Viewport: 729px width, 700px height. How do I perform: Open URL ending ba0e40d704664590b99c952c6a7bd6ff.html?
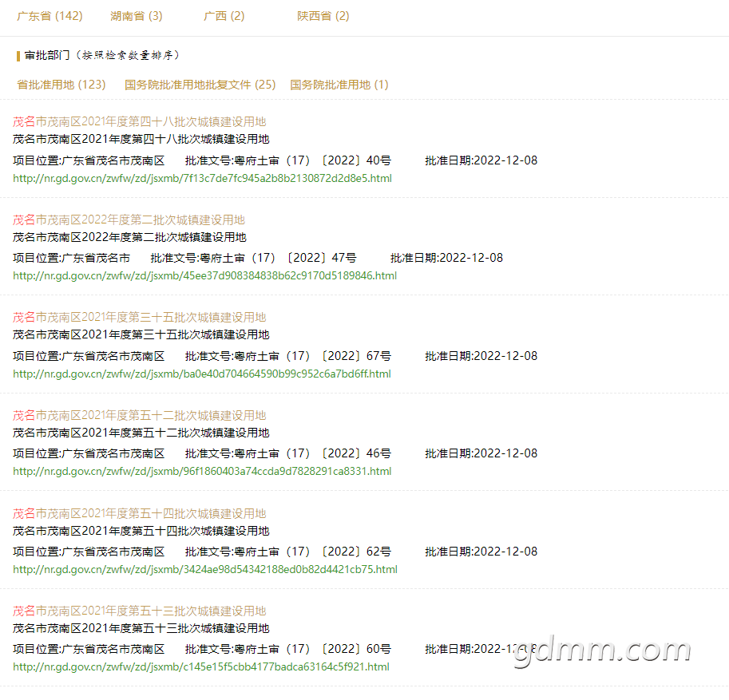coord(202,374)
